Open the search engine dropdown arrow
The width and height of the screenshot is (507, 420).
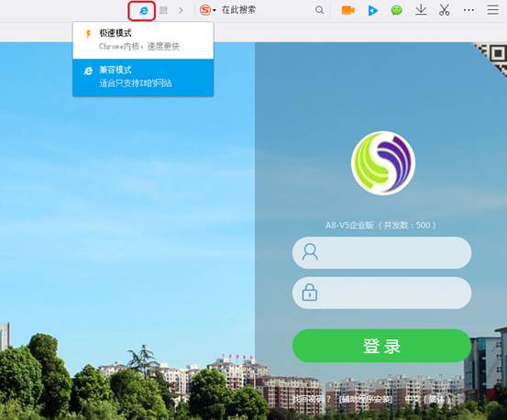pos(215,11)
